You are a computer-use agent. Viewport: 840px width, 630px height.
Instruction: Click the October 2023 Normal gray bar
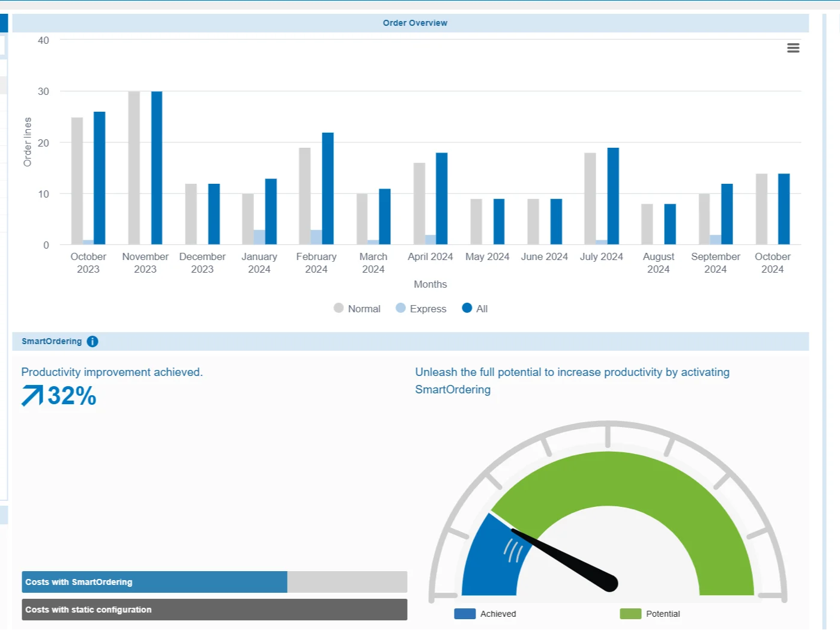point(77,180)
